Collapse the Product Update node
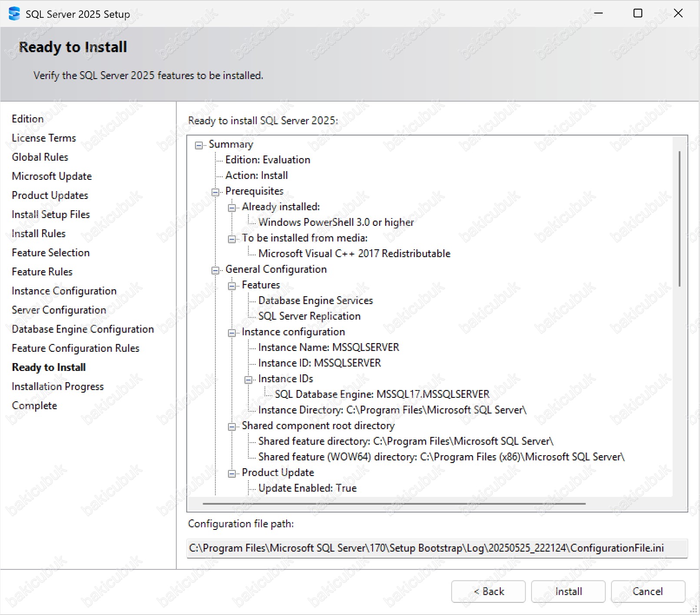This screenshot has height=615, width=700. pyautogui.click(x=231, y=473)
